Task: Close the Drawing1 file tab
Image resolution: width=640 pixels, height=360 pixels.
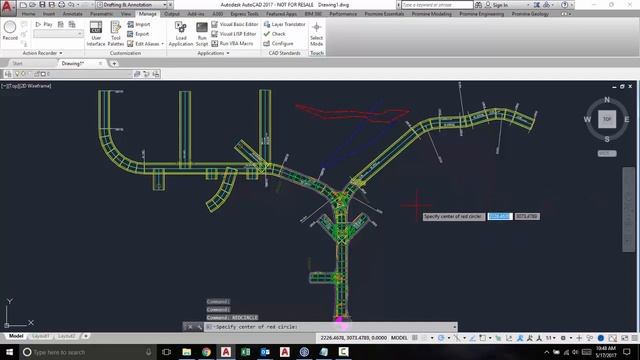Action: coord(100,63)
